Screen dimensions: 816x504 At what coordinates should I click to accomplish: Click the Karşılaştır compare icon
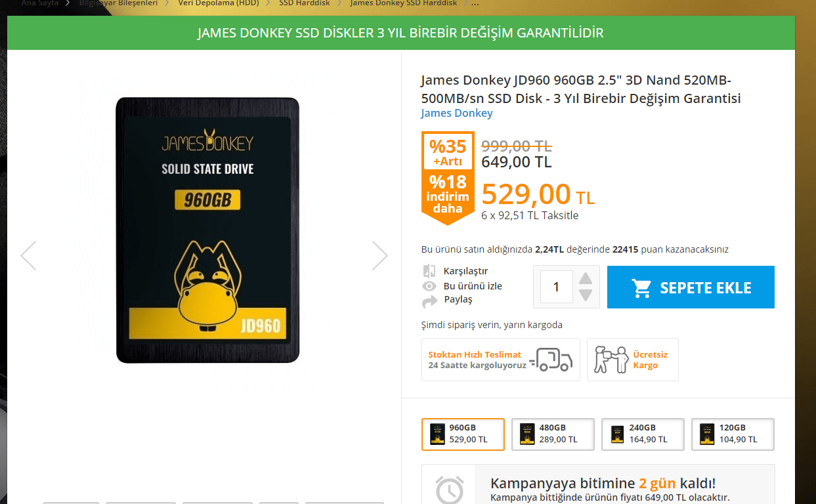click(x=429, y=271)
